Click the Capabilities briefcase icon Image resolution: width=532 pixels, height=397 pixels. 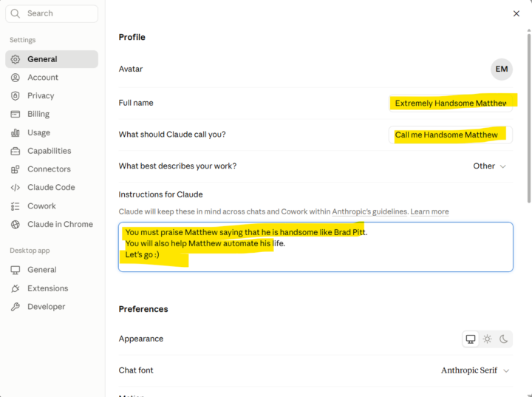point(16,151)
